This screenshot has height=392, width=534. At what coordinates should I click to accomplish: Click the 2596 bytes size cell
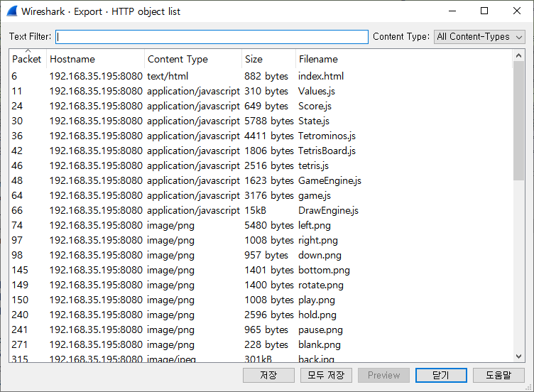[x=268, y=315]
